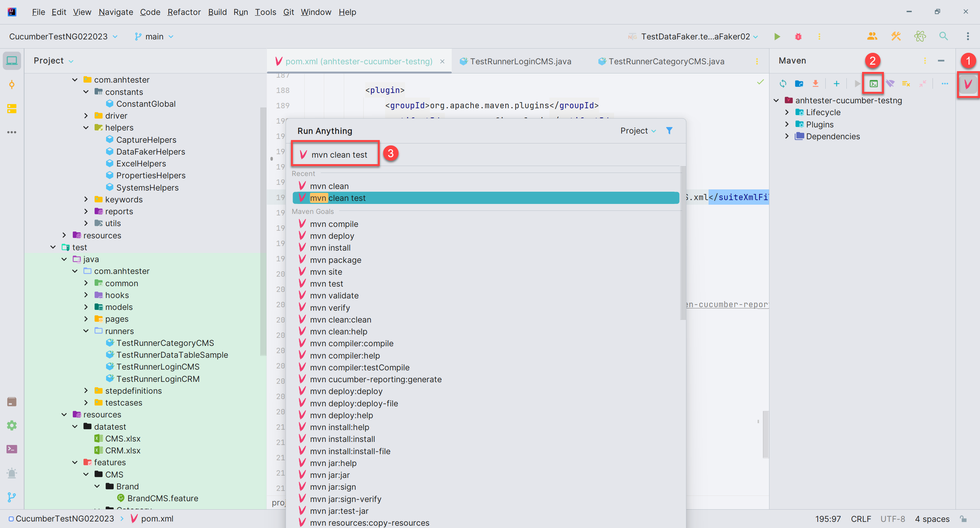Open the Maven tool window icon
The image size is (980, 528).
point(968,84)
